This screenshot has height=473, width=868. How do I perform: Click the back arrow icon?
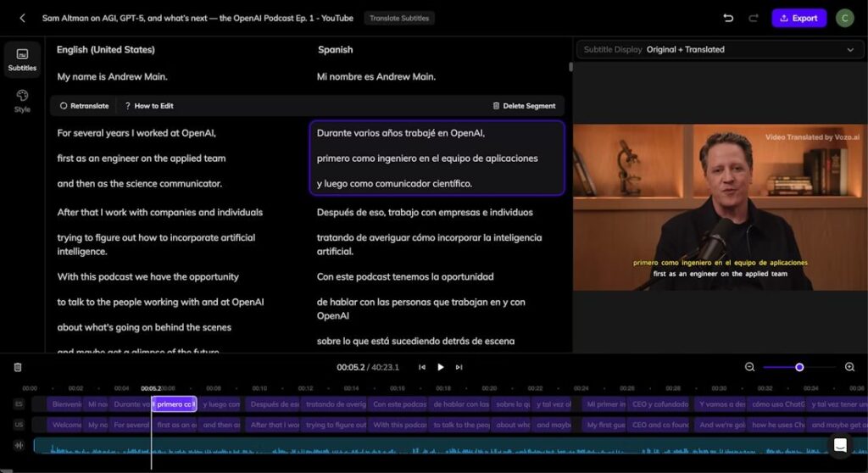(22, 18)
